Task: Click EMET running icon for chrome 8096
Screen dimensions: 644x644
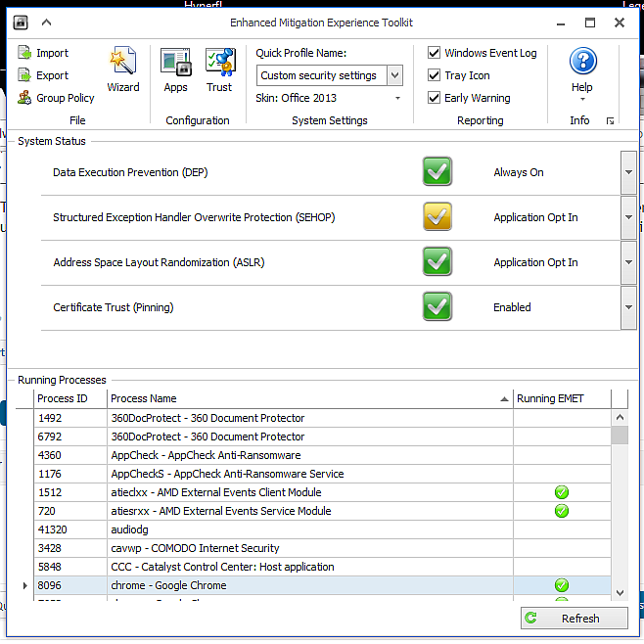Action: click(x=562, y=585)
